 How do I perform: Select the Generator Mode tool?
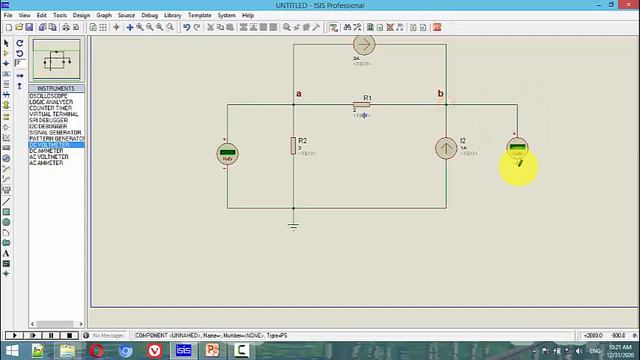pyautogui.click(x=6, y=158)
